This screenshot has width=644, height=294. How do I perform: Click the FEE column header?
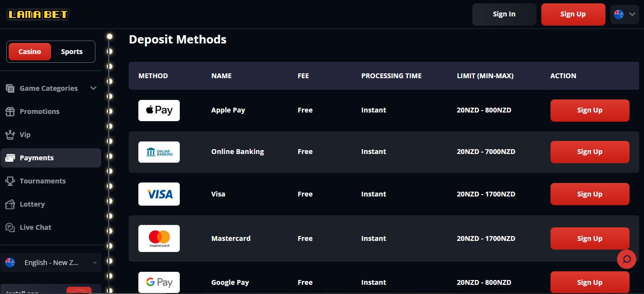point(303,76)
